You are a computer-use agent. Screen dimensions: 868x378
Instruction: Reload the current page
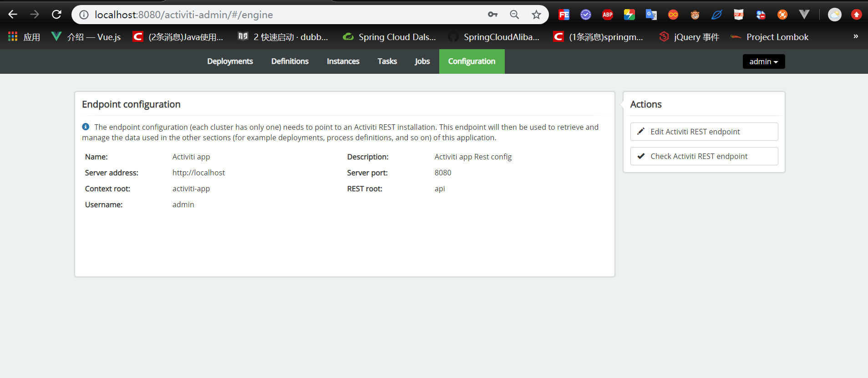[x=56, y=15]
